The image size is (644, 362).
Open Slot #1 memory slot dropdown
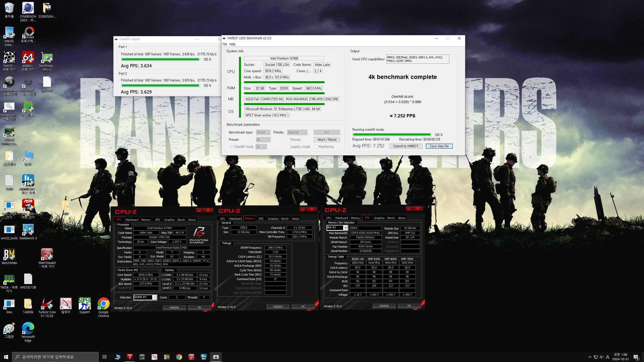click(x=337, y=228)
